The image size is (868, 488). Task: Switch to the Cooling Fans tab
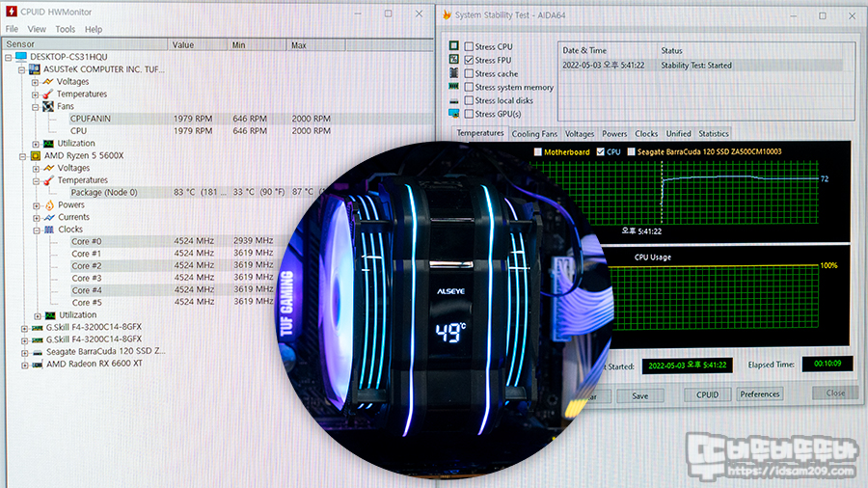click(x=534, y=134)
